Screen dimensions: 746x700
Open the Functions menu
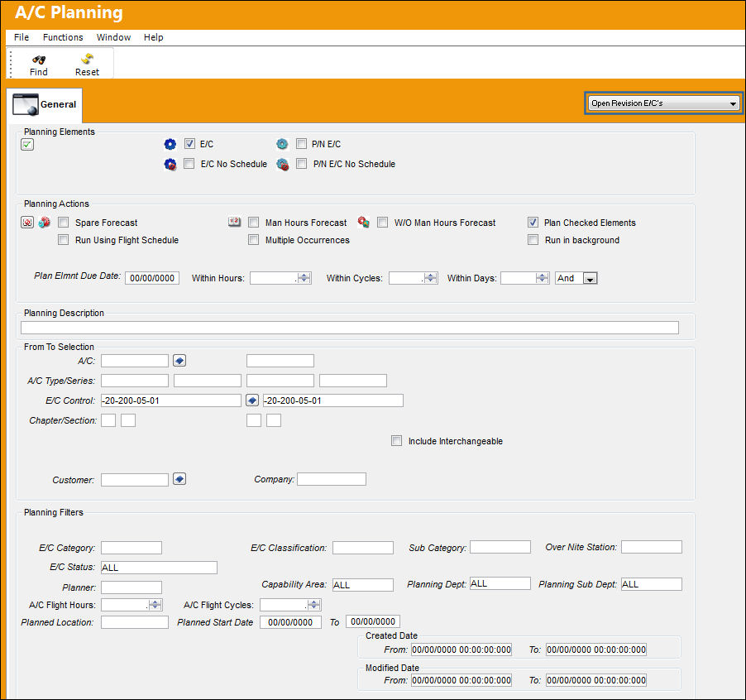(63, 37)
